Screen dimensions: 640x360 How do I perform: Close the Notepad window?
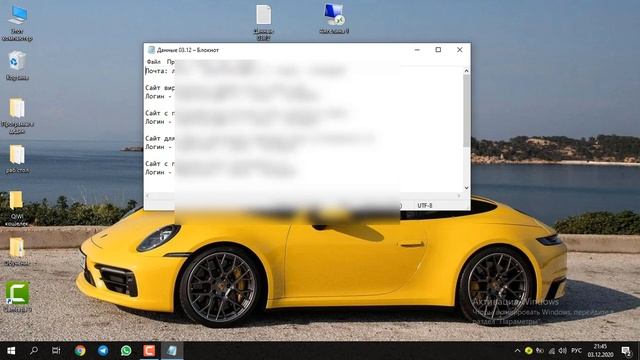click(460, 50)
